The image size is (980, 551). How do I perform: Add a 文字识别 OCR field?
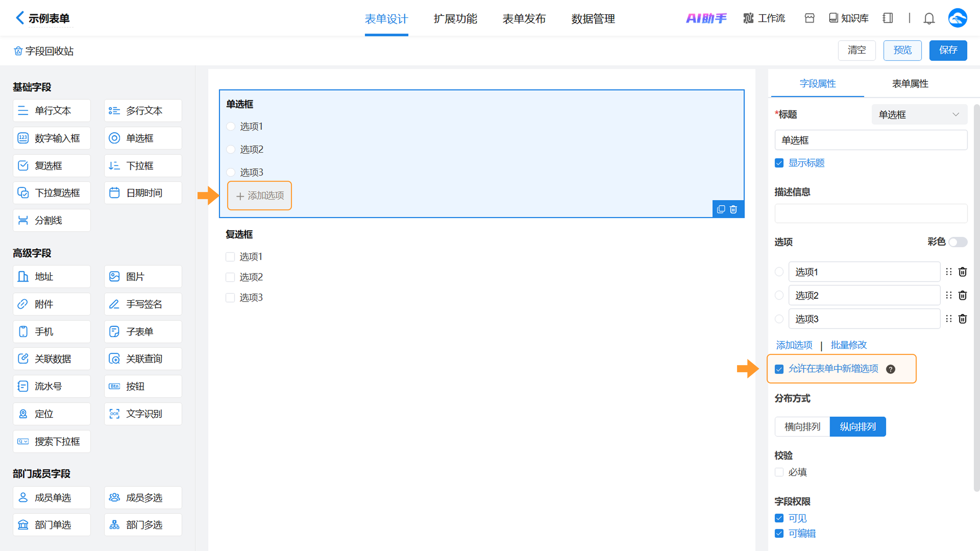[143, 414]
